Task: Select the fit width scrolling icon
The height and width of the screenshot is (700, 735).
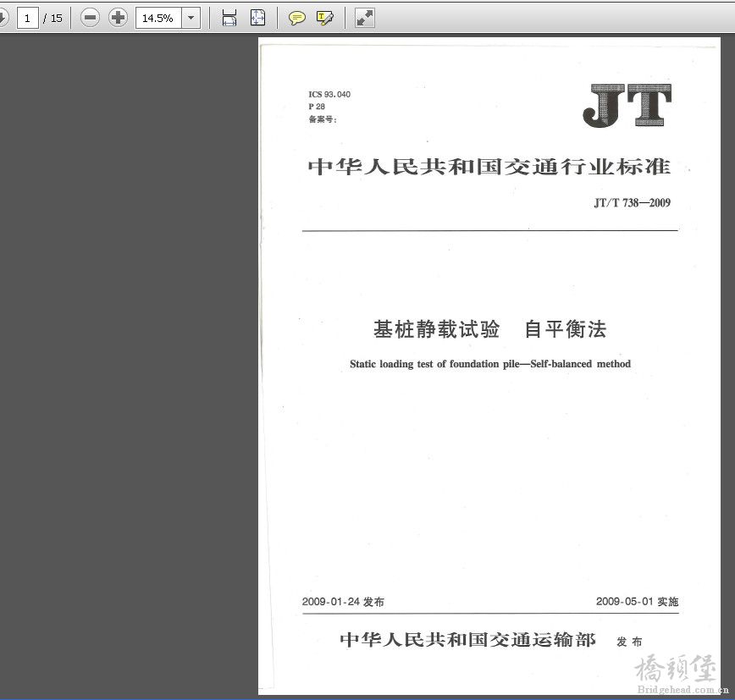Action: point(229,19)
